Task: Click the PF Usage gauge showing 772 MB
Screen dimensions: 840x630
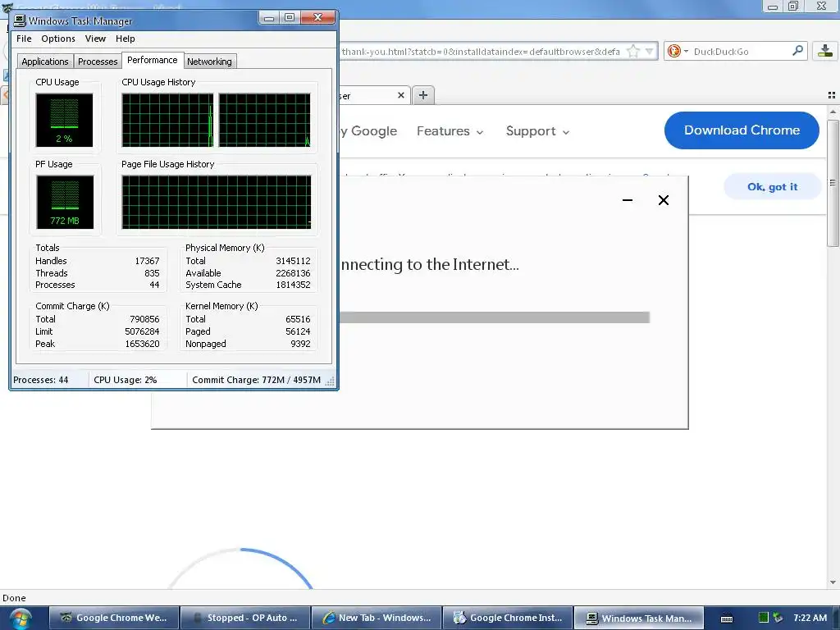Action: (65, 202)
